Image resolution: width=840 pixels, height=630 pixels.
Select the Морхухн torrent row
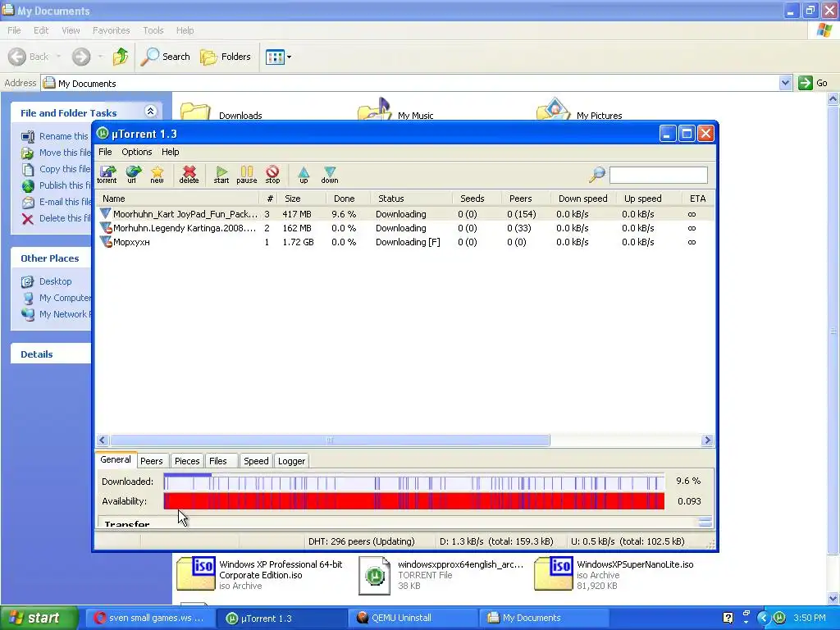405,242
